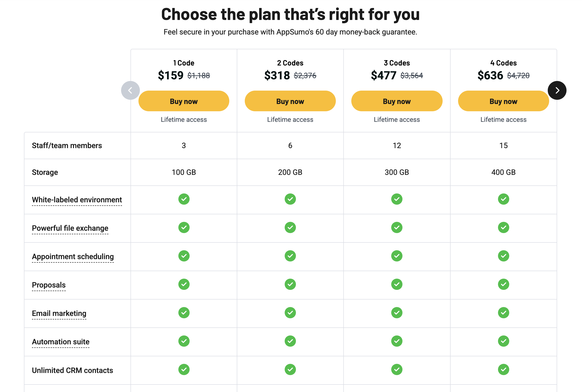Click the Email marketing feature label
This screenshot has height=392, width=582.
point(59,313)
